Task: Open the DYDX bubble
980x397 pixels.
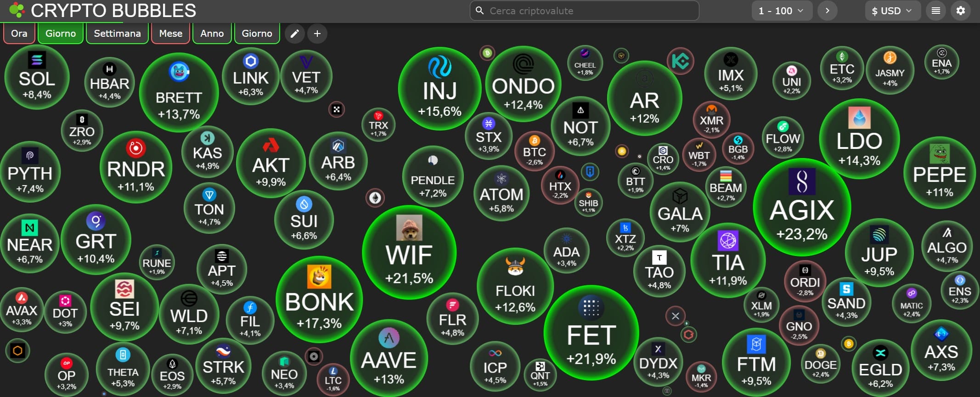Action: click(658, 362)
